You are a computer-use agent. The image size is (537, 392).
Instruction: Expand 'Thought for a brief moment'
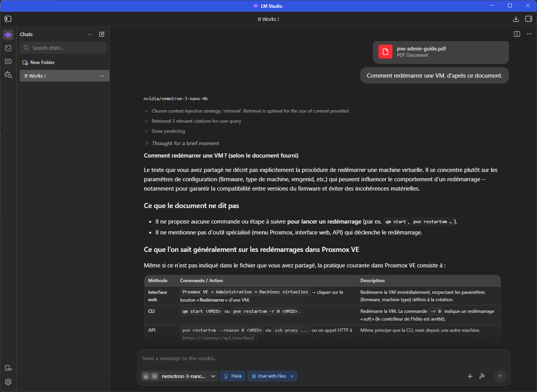[182, 143]
